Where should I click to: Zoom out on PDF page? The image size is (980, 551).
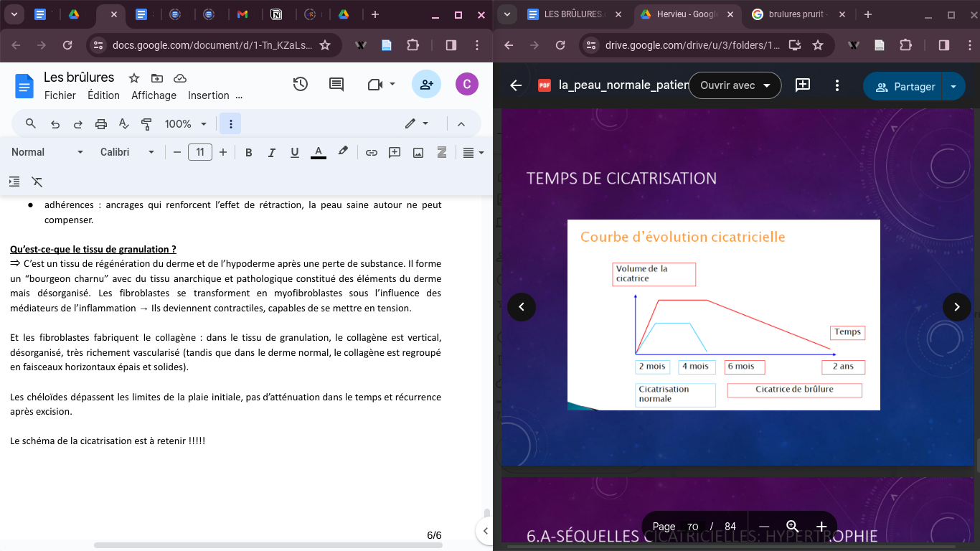[764, 527]
